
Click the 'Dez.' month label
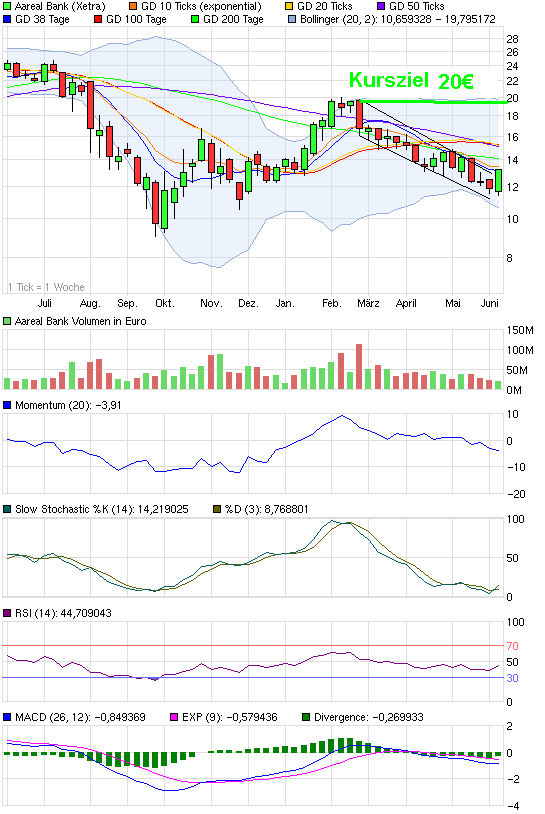point(248,303)
